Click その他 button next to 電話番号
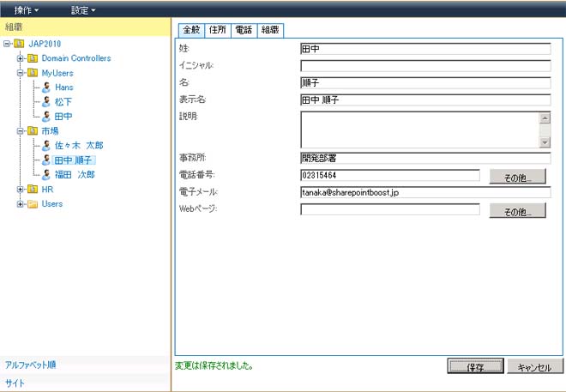Screen dimensions: 566x392 coord(518,177)
